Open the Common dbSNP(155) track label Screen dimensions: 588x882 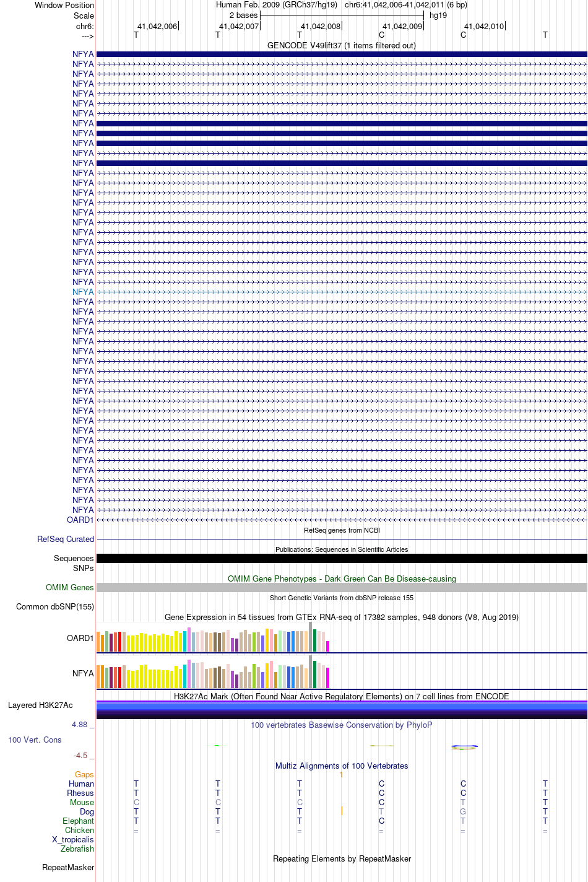click(55, 606)
